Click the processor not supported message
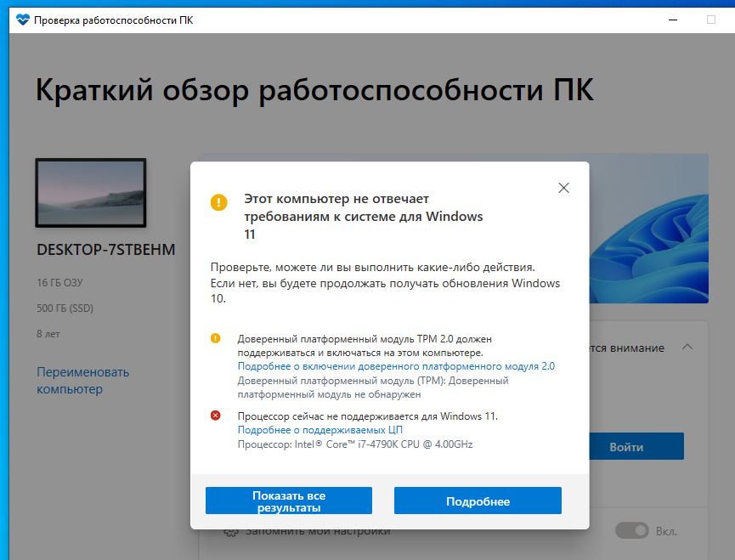 (x=367, y=416)
